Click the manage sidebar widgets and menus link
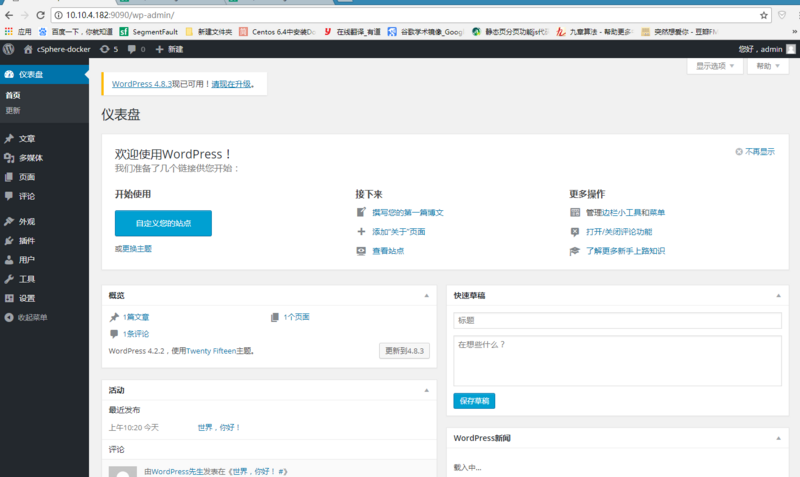 coord(625,213)
